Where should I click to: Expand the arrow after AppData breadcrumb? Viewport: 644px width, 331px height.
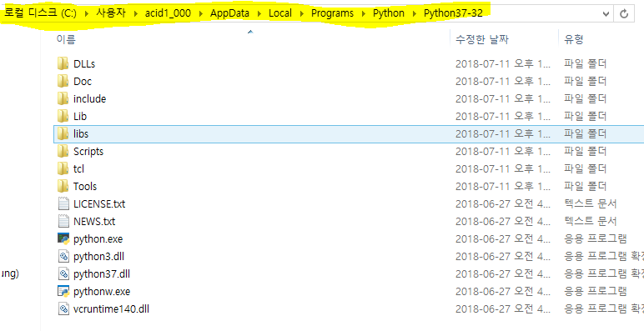(259, 13)
